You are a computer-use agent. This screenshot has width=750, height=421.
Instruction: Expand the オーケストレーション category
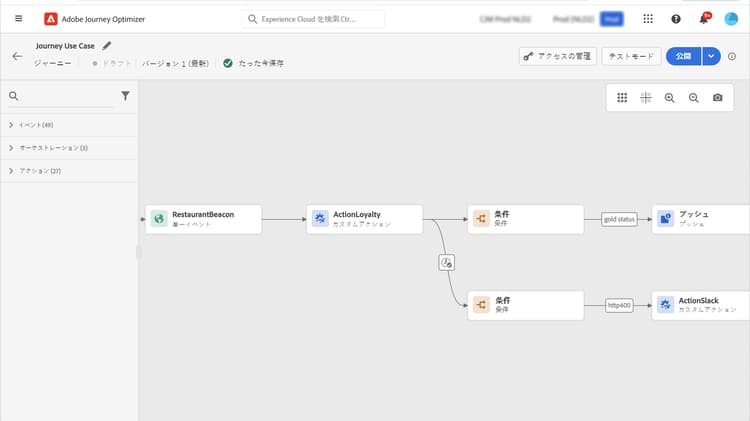pos(11,148)
